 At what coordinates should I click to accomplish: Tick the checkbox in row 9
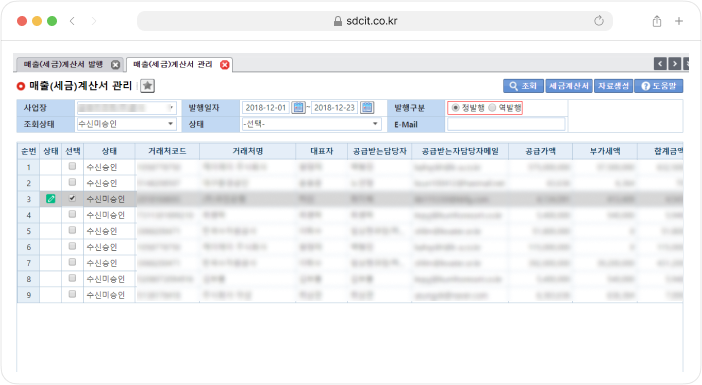(72, 294)
